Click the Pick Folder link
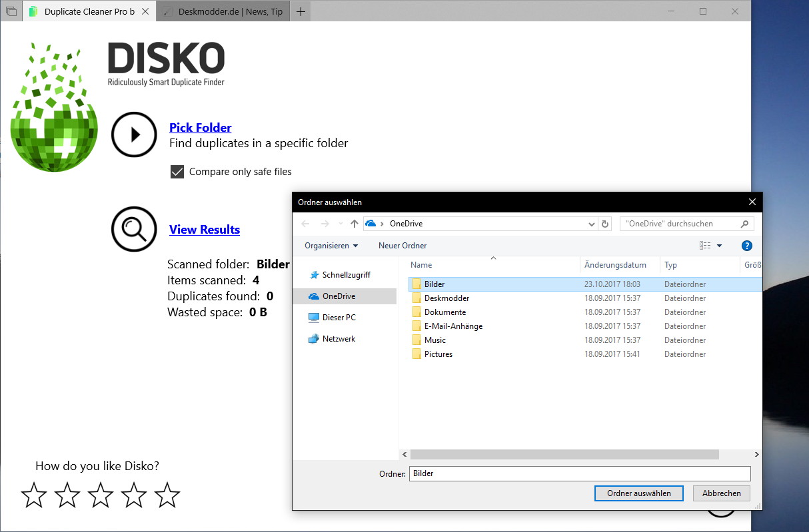The height and width of the screenshot is (532, 809). click(x=201, y=128)
